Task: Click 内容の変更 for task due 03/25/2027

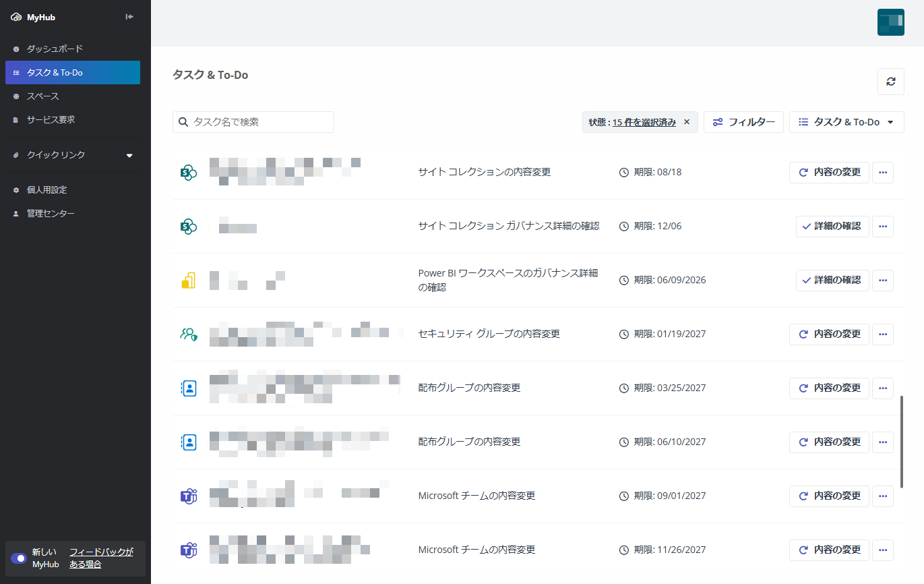Action: (x=829, y=388)
